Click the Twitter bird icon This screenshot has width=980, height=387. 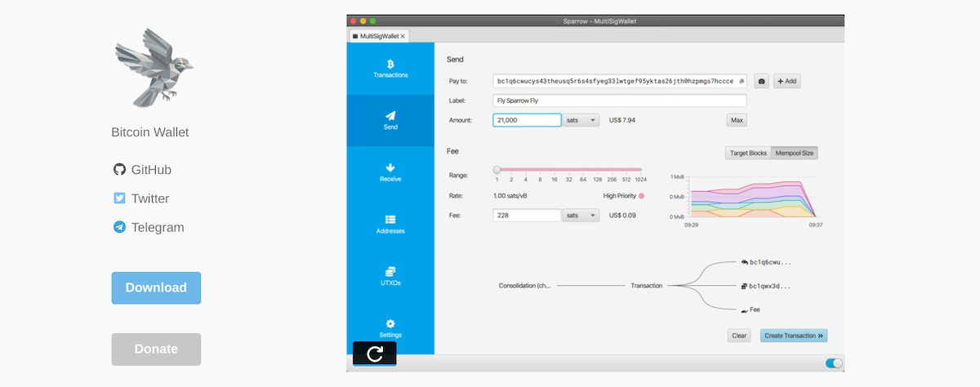pos(119,198)
